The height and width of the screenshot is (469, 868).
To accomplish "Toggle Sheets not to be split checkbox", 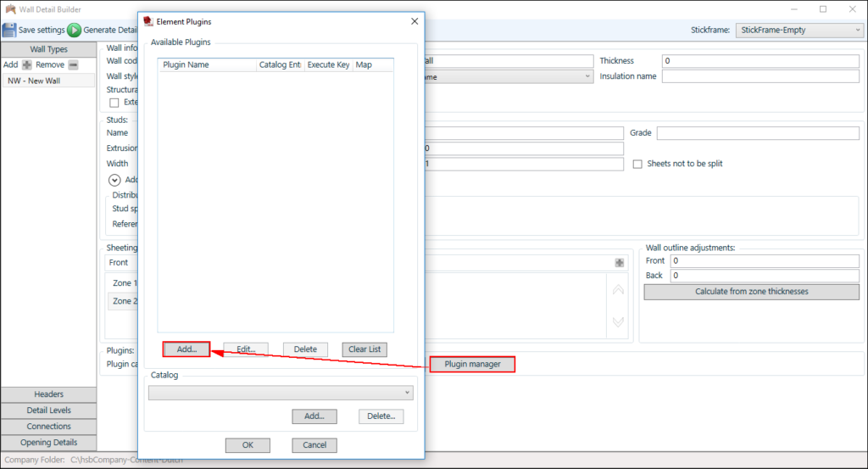I will [637, 164].
